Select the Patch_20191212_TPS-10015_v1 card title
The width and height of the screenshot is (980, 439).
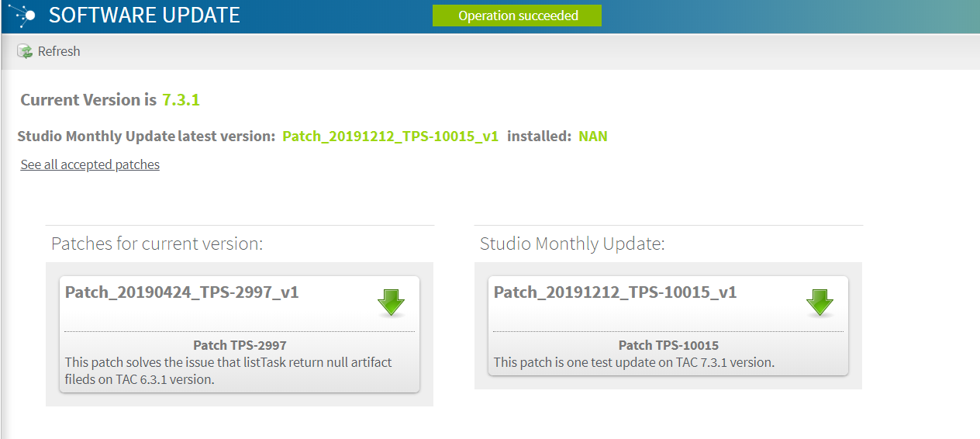615,292
